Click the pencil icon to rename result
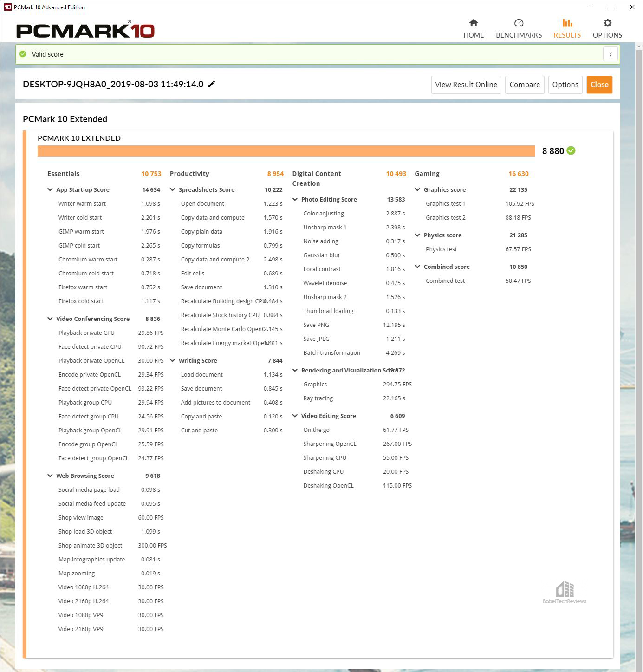 pos(212,84)
